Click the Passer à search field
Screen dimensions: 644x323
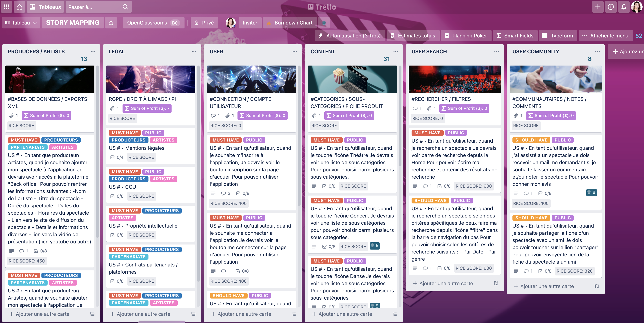tap(95, 7)
